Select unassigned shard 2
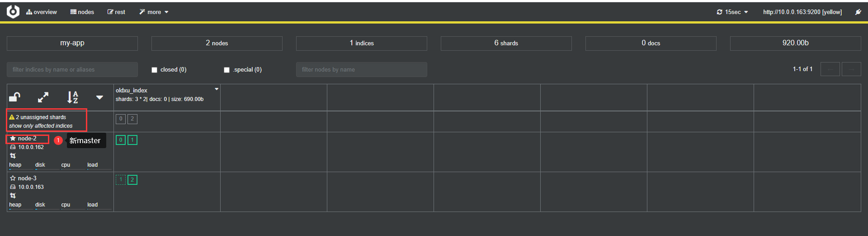 pos(132,119)
